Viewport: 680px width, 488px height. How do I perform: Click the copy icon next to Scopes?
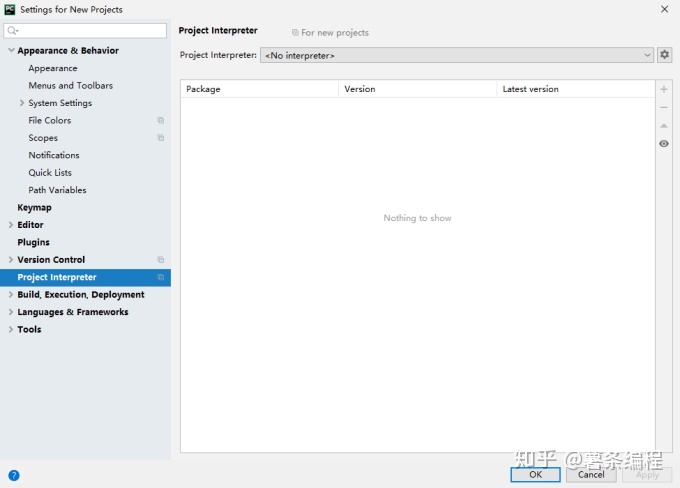(x=160, y=138)
